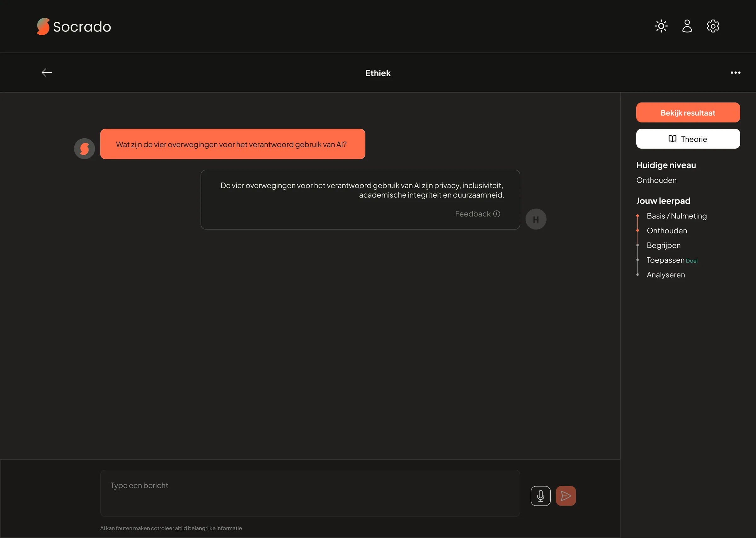This screenshot has height=538, width=756.
Task: Click the answer message about privacy, inclusiviteit
Action: click(360, 200)
